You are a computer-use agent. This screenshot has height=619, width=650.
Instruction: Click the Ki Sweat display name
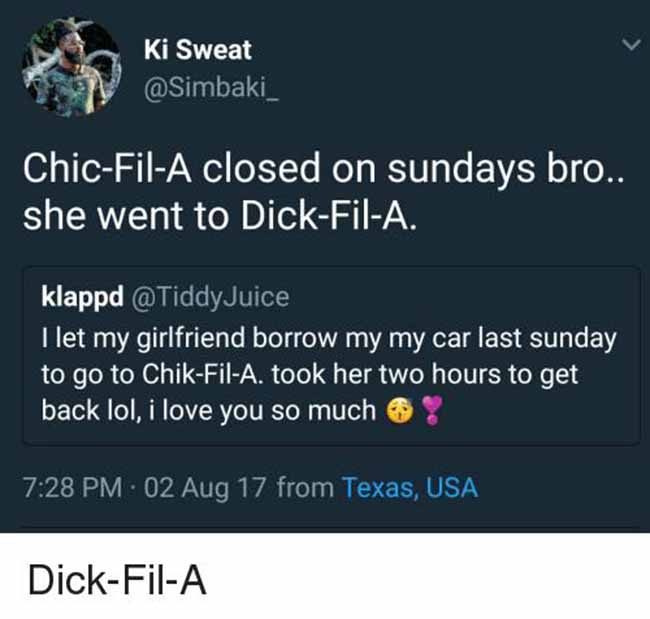pos(198,50)
